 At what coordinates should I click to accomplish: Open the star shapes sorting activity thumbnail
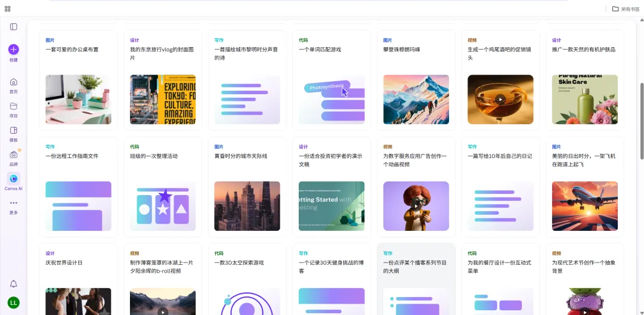pyautogui.click(x=163, y=206)
